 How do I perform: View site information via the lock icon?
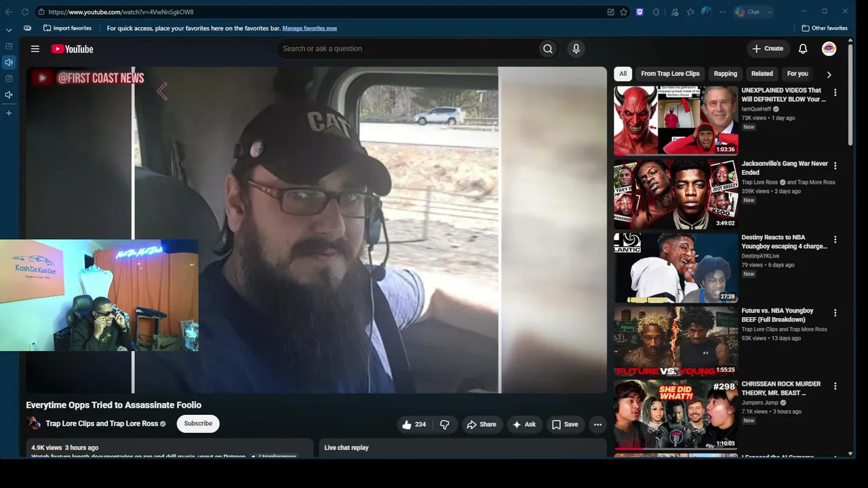click(x=41, y=12)
